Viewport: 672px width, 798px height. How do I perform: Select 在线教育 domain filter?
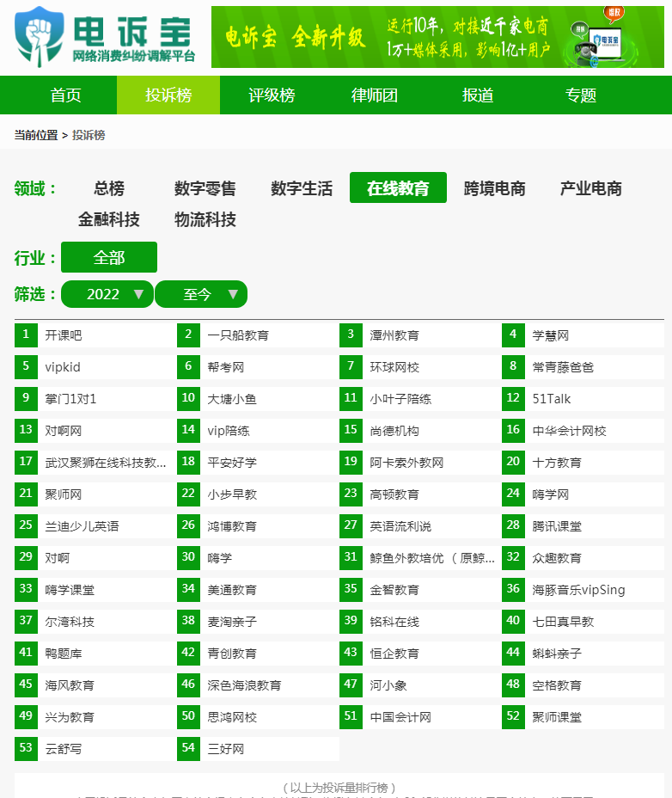tap(399, 187)
